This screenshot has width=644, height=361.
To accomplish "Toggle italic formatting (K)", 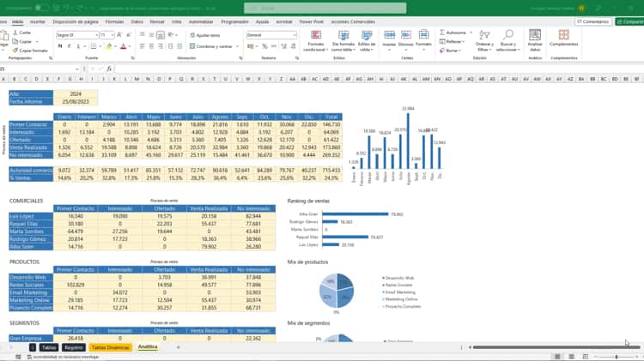I will (x=67, y=46).
